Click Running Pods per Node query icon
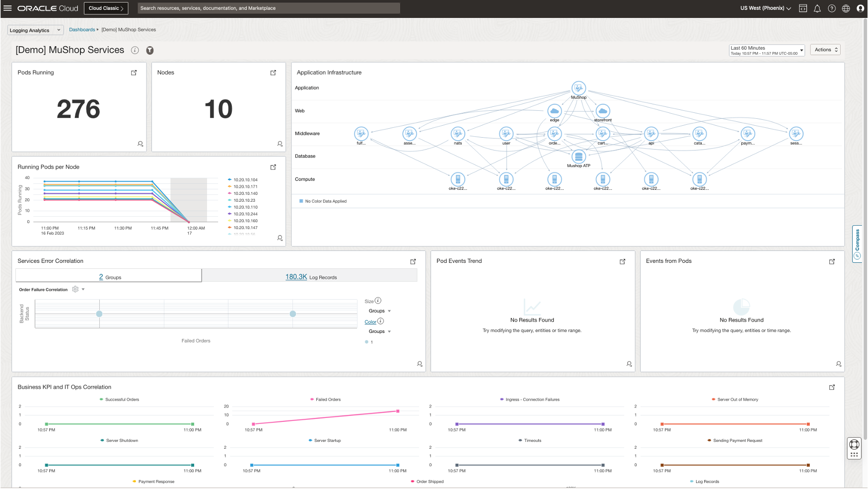868x489 pixels. coord(280,238)
